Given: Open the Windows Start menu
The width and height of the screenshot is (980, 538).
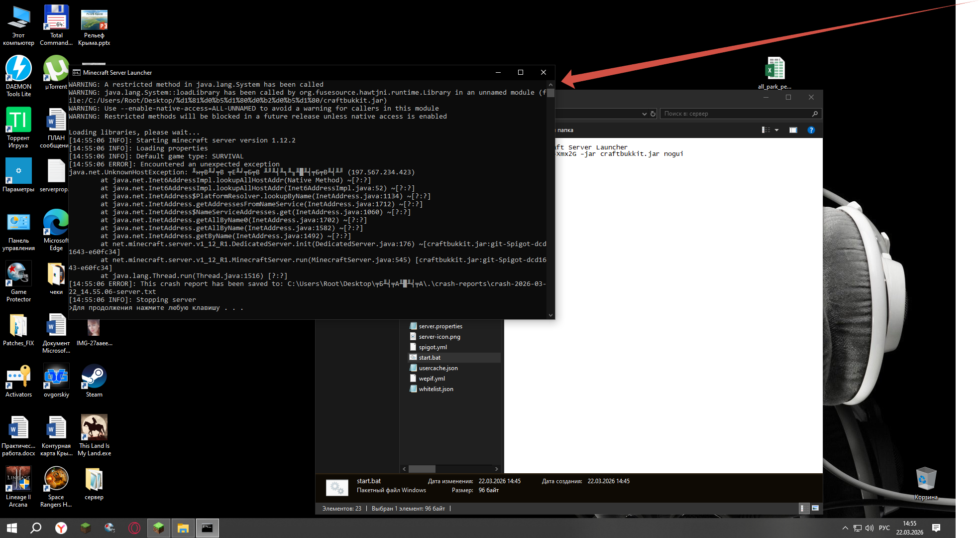Looking at the screenshot, I should pyautogui.click(x=12, y=528).
